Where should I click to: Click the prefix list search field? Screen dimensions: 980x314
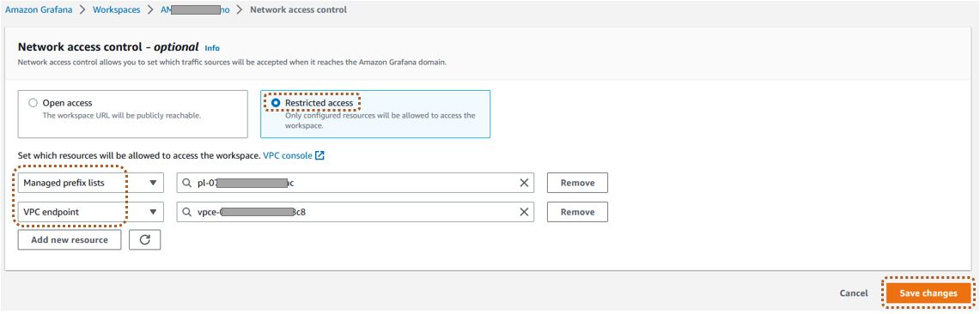pyautogui.click(x=355, y=183)
